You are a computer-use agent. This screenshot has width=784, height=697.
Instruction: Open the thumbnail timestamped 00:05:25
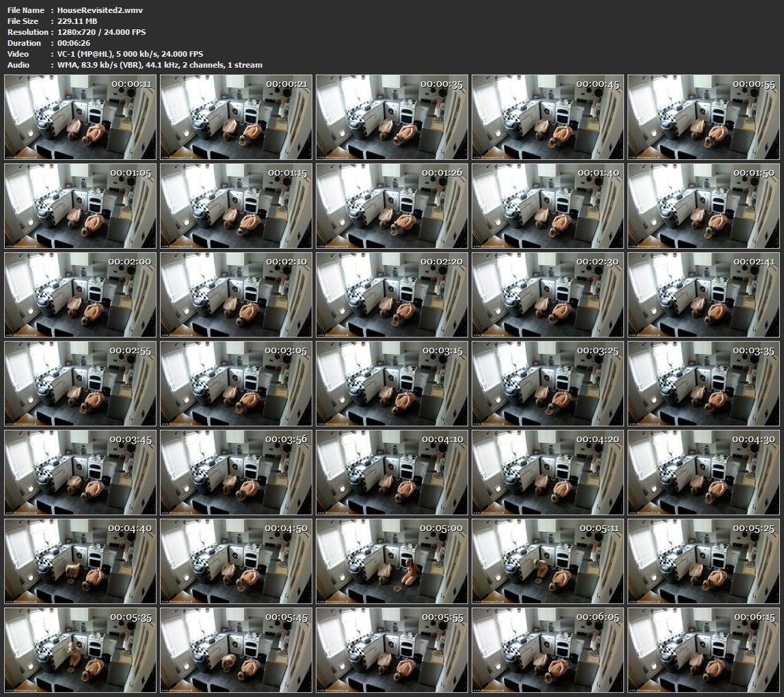pyautogui.click(x=703, y=562)
